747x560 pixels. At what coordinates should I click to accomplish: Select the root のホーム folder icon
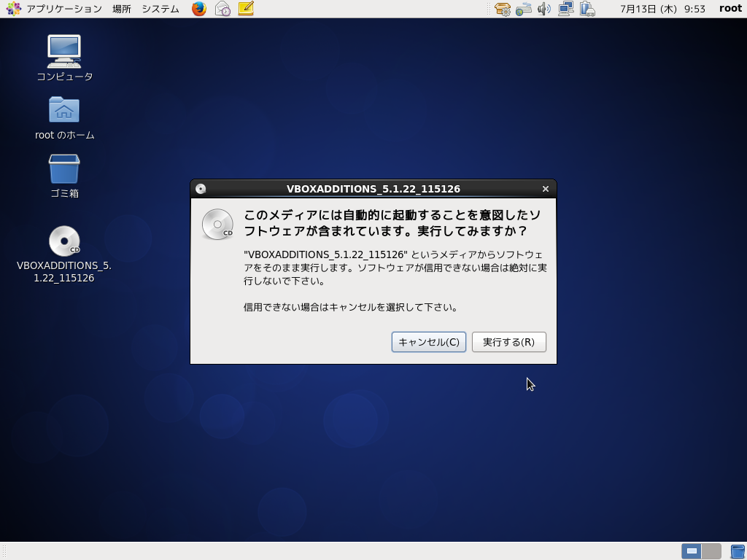(64, 117)
